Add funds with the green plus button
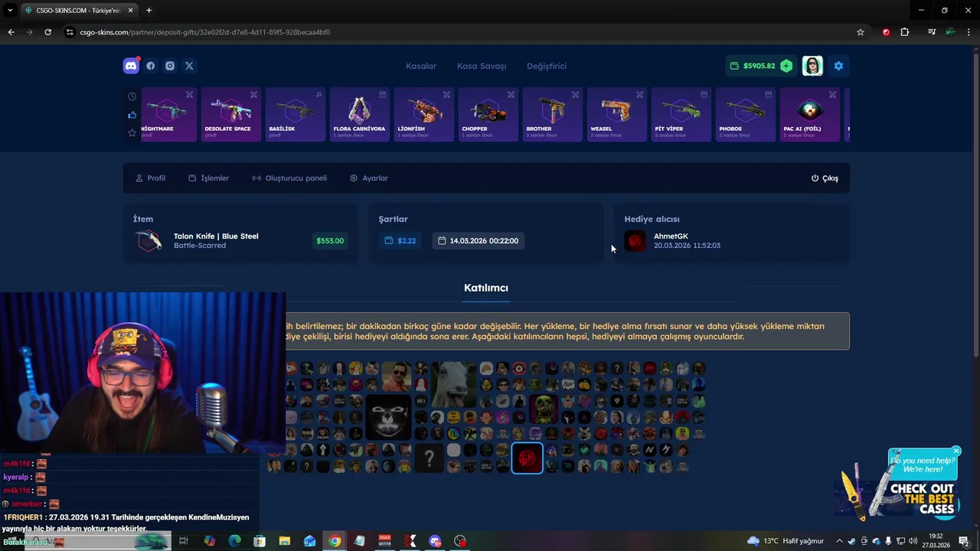This screenshot has height=551, width=980. coord(786,66)
